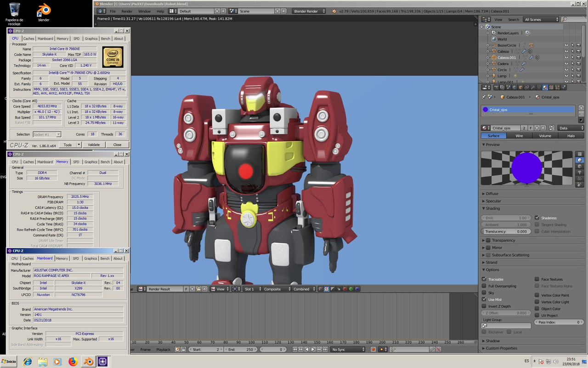Click the Cristal_ojos purple material swatch
588x368 pixels.
(x=486, y=109)
